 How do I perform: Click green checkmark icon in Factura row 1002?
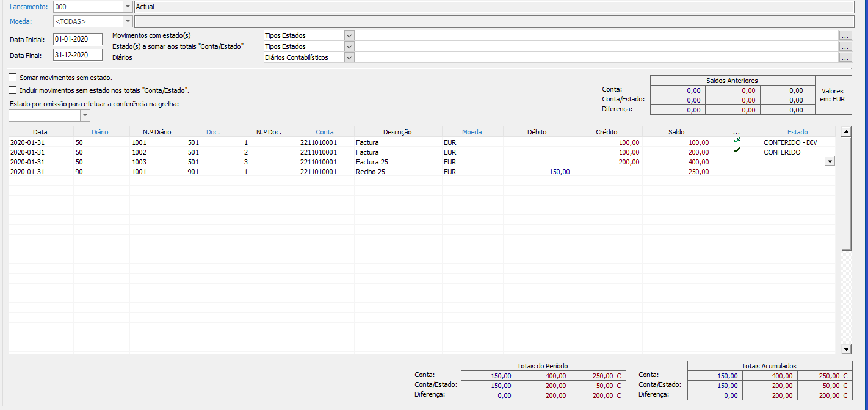pyautogui.click(x=737, y=150)
